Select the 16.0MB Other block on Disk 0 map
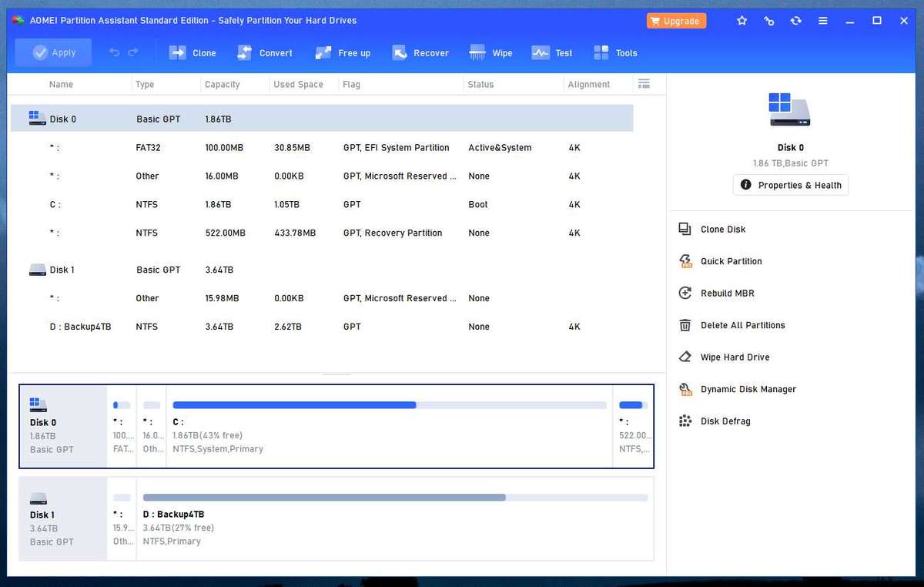Viewport: 924px width, 587px height. (x=152, y=426)
